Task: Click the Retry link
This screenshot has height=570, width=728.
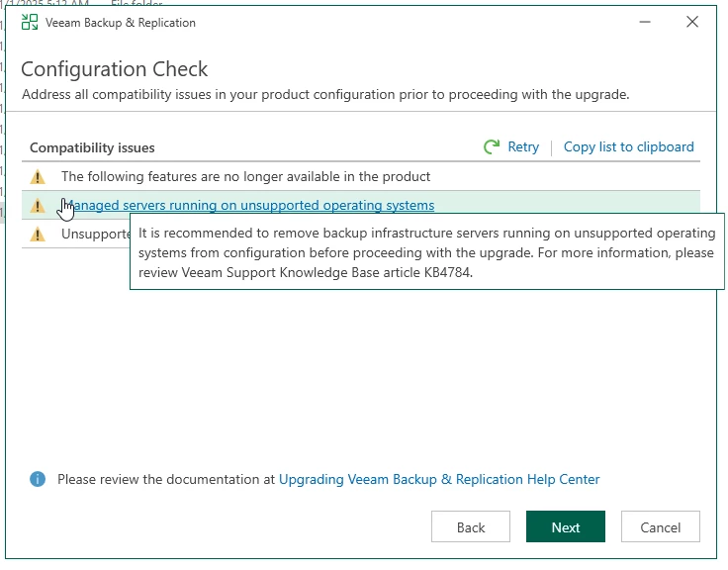Action: coord(523,146)
